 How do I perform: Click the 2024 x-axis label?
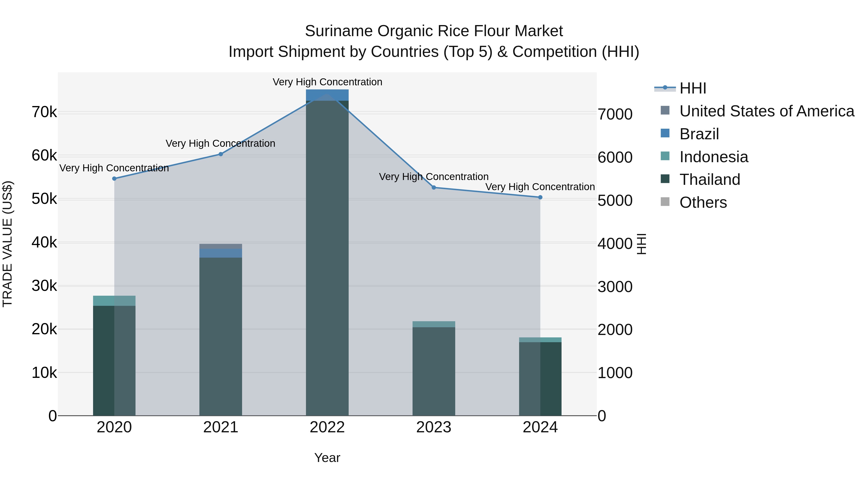click(540, 427)
